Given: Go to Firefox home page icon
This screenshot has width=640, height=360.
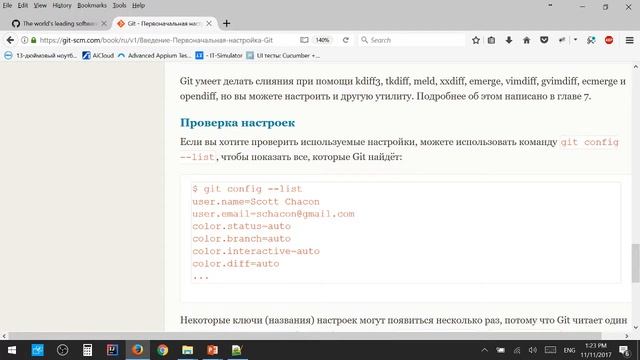Looking at the screenshot, I should [527, 40].
